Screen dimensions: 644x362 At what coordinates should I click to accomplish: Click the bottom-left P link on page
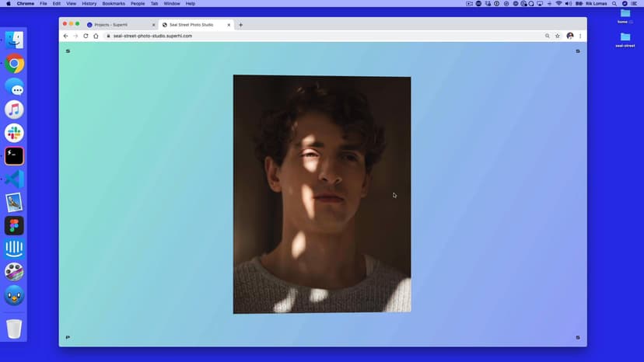point(68,337)
